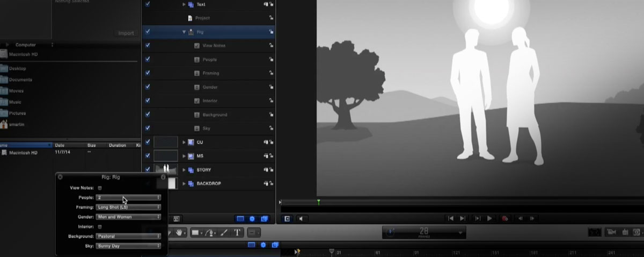Click the lock icon on STORY row
644x257 pixels.
coord(270,170)
